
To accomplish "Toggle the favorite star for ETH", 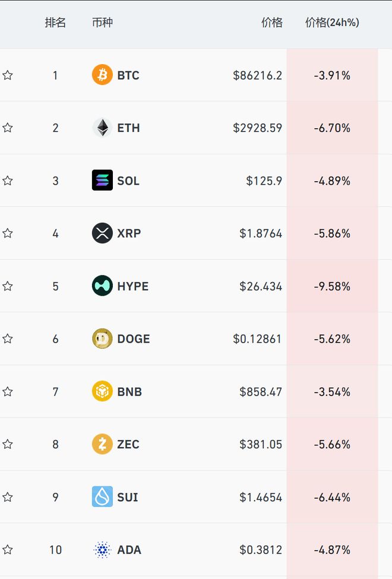I will (x=8, y=128).
